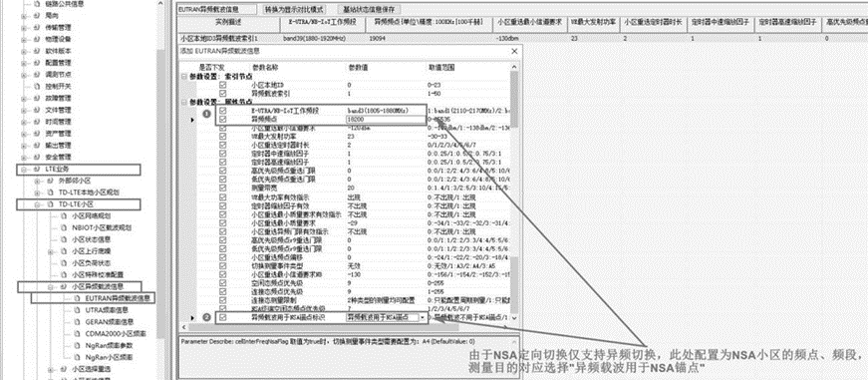Expand the 小区上行底噪 tree node

[x=51, y=251]
